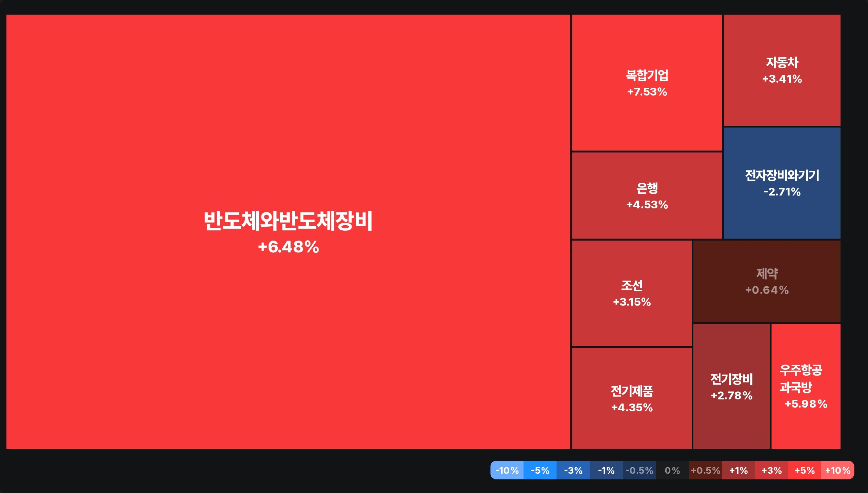Screen dimensions: 868x493
Task: Select the -0.5% legend color
Action: (x=639, y=470)
